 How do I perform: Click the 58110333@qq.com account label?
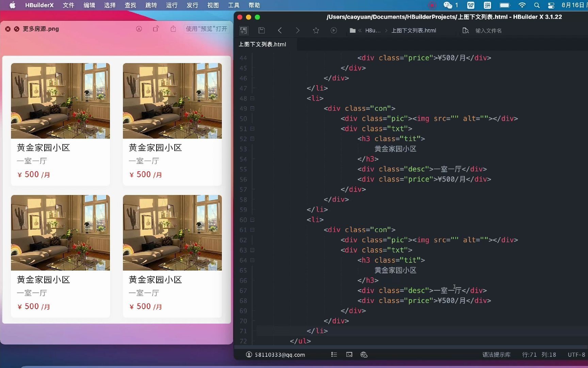280,355
